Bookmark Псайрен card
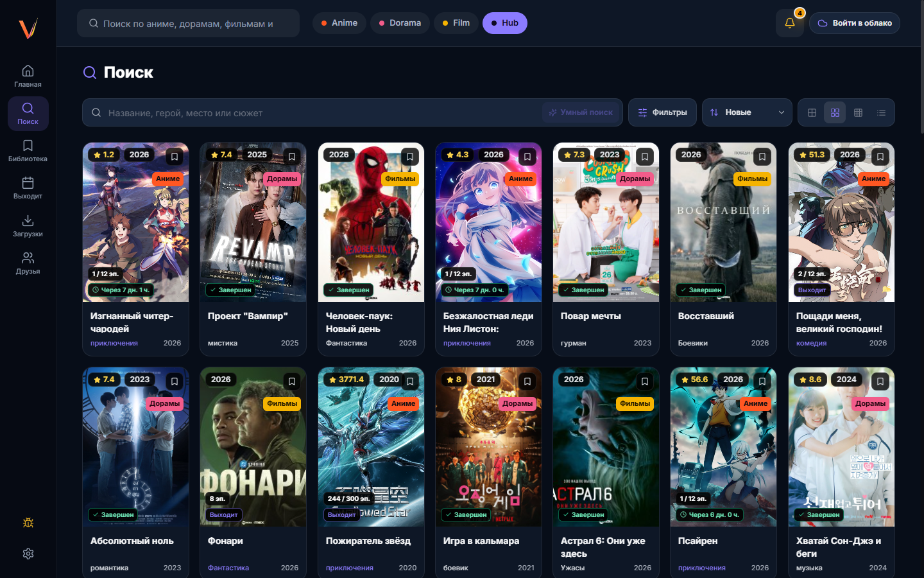The height and width of the screenshot is (578, 924). click(762, 381)
